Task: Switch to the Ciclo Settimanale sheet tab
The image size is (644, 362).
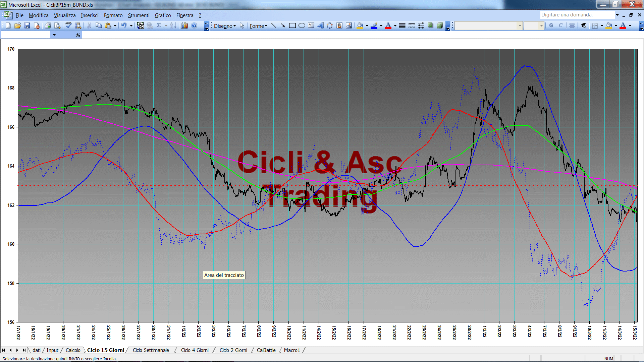Action: 151,350
